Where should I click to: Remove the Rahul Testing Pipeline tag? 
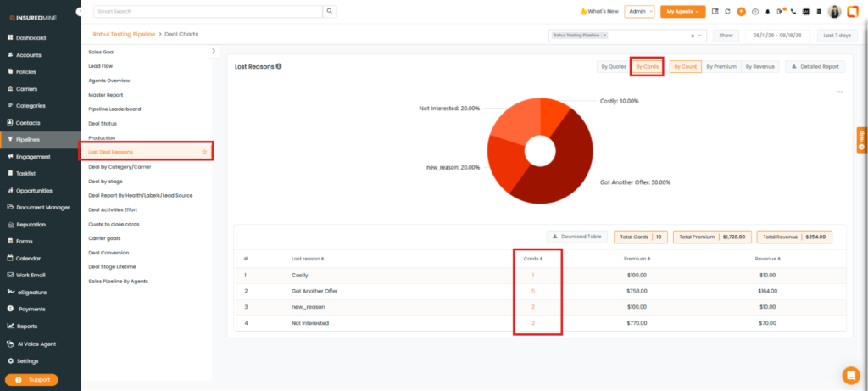point(604,35)
